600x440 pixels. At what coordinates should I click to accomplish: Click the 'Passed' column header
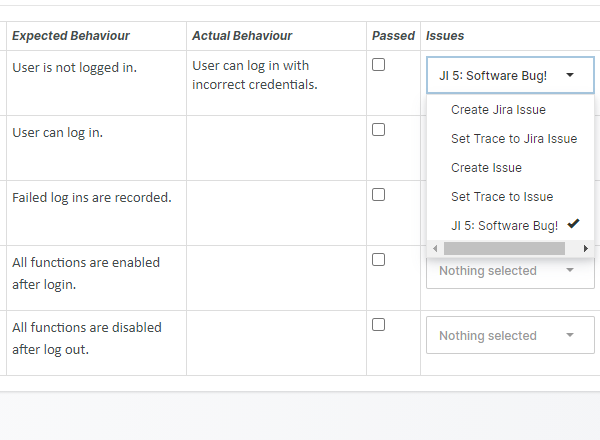(x=393, y=36)
